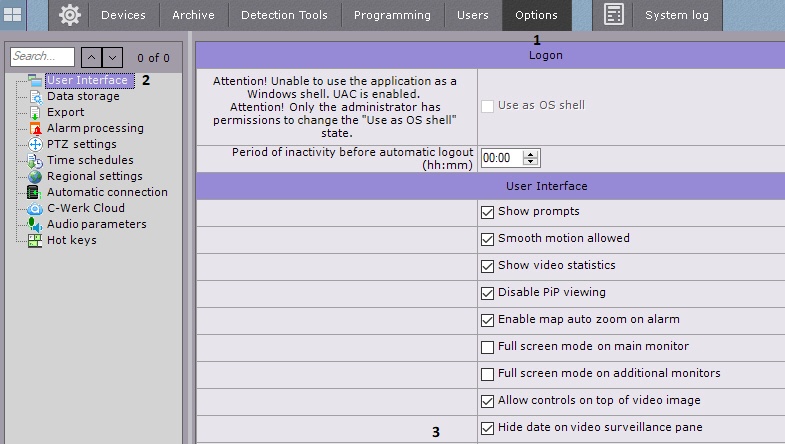Image resolution: width=785 pixels, height=444 pixels.
Task: Click the System log document icon
Action: 614,15
